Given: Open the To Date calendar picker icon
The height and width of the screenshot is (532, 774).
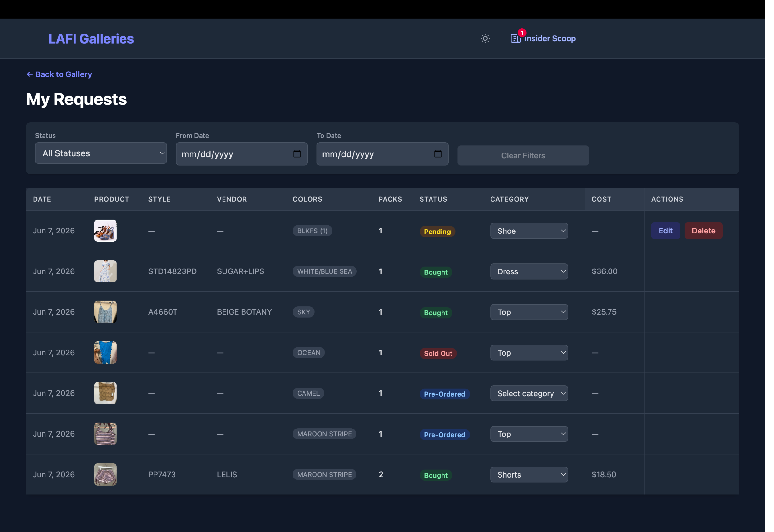Looking at the screenshot, I should pos(438,154).
